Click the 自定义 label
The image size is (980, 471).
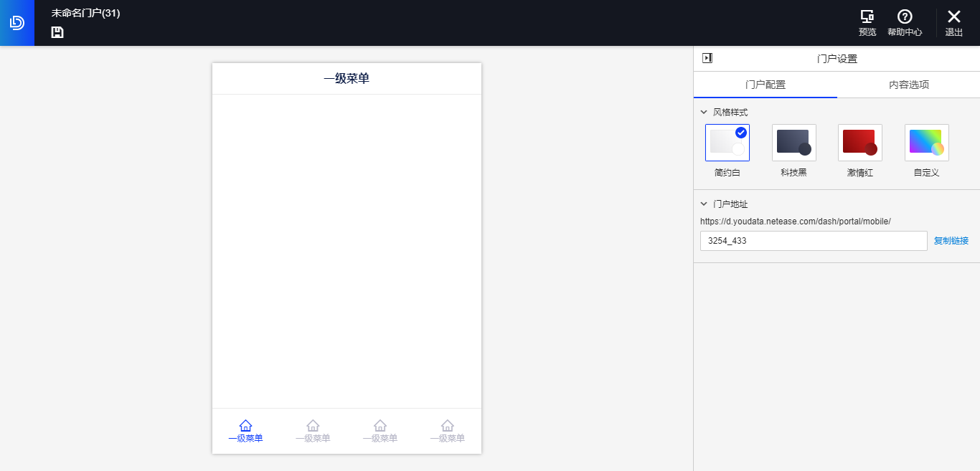(927, 173)
